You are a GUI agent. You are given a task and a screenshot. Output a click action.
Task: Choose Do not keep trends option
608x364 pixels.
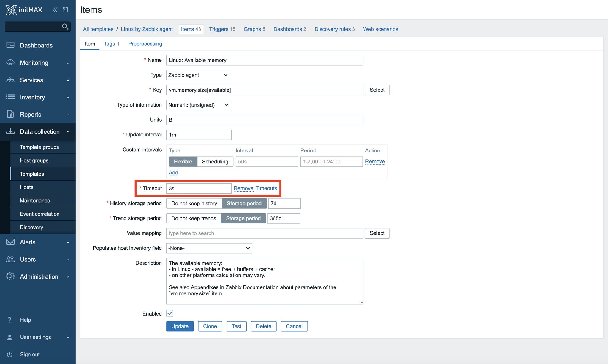pos(194,218)
